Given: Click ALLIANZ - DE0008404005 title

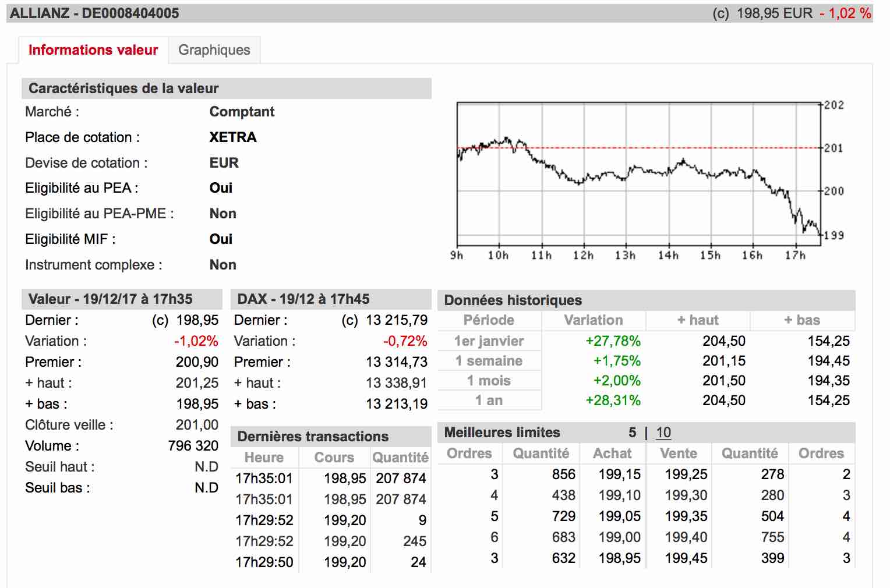Looking at the screenshot, I should pyautogui.click(x=94, y=13).
